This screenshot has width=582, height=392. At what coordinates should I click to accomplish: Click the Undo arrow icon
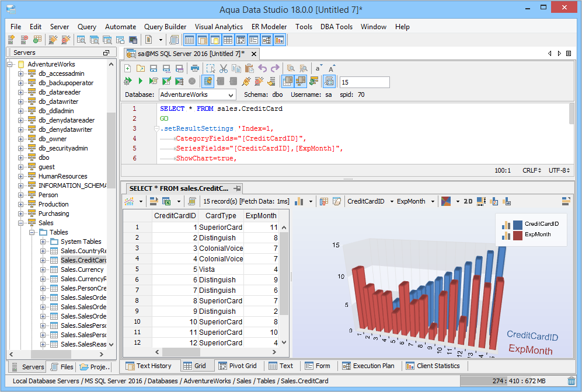[x=263, y=69]
